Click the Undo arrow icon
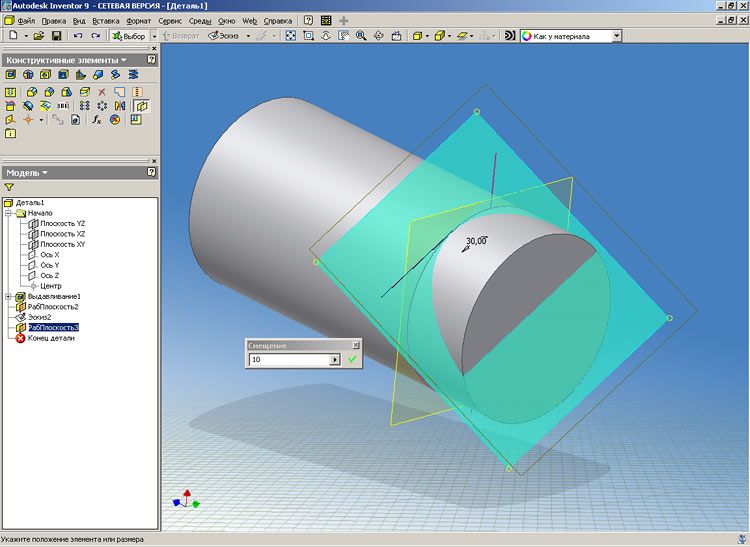The image size is (750, 547). tap(78, 36)
